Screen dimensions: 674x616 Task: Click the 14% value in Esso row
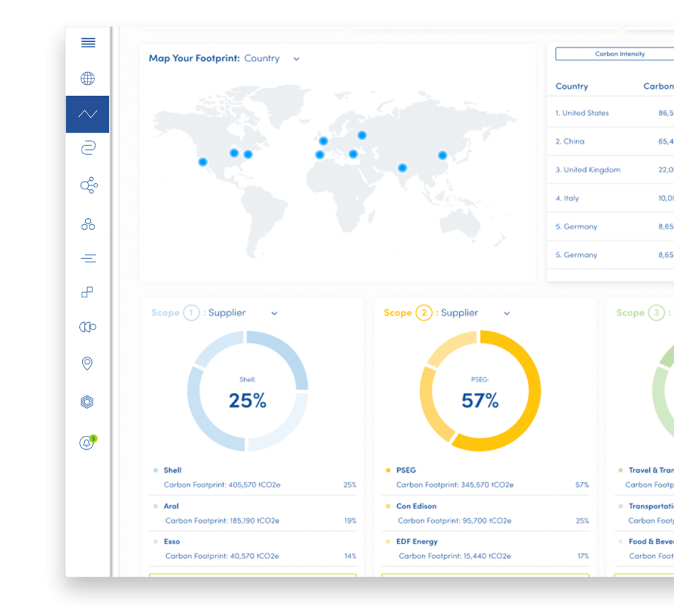click(350, 556)
